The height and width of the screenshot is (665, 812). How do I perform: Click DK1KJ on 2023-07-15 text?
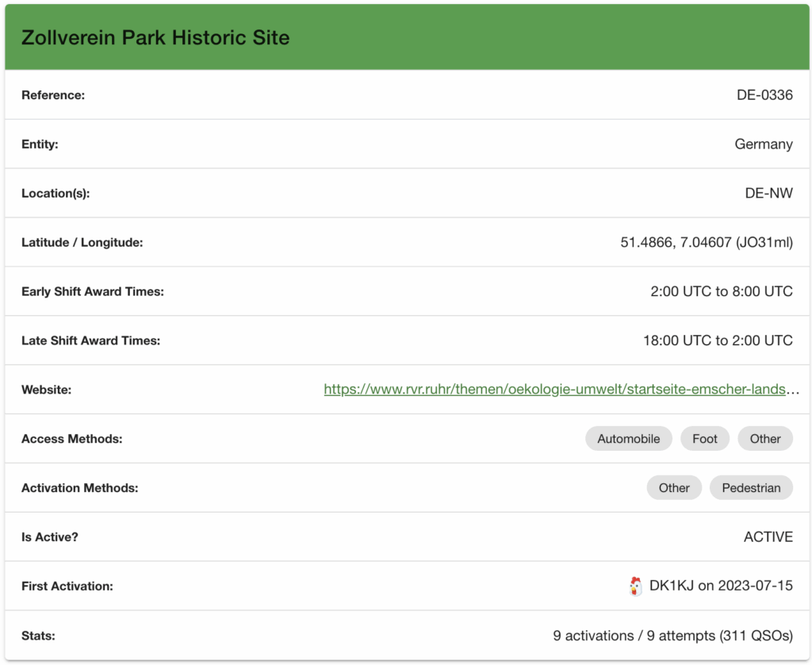pos(721,586)
